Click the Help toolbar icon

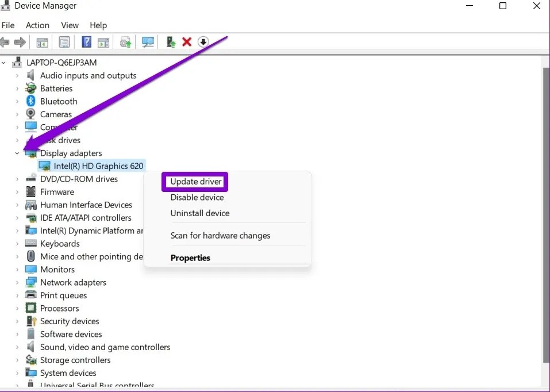(86, 41)
